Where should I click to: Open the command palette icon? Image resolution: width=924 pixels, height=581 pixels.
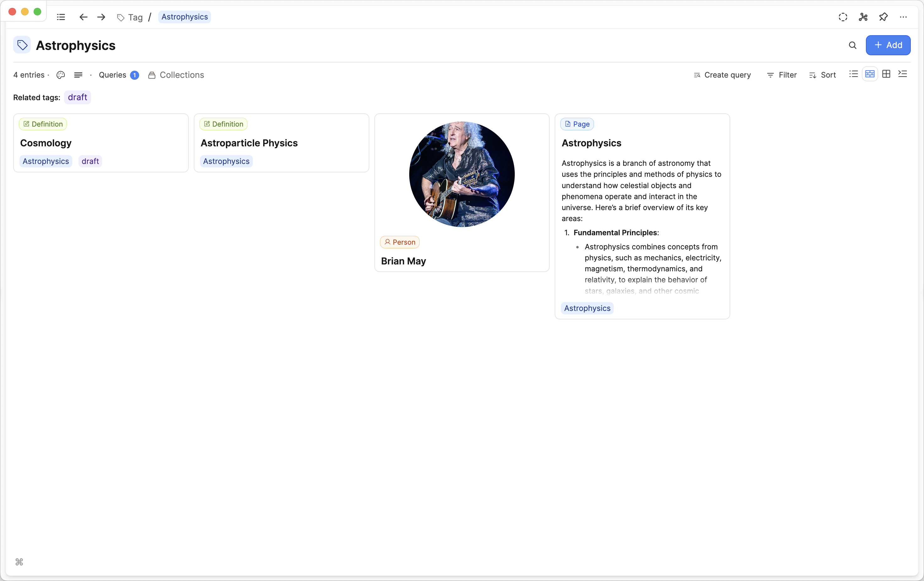click(x=19, y=562)
